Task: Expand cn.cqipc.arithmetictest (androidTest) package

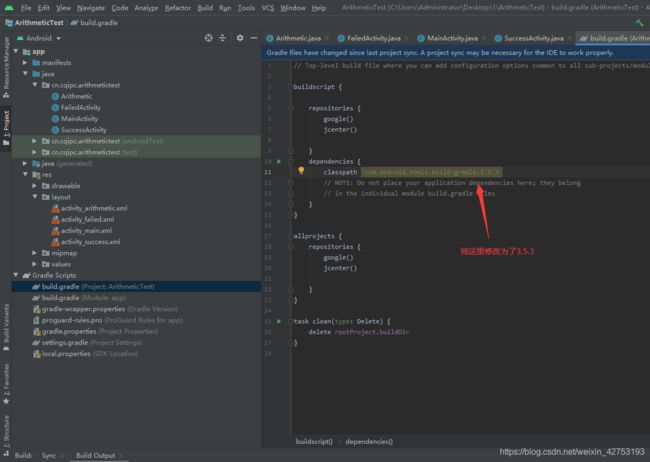Action: [x=35, y=141]
